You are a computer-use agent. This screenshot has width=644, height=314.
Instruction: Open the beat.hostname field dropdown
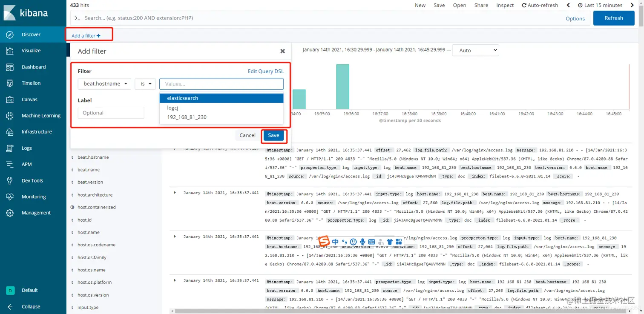104,84
